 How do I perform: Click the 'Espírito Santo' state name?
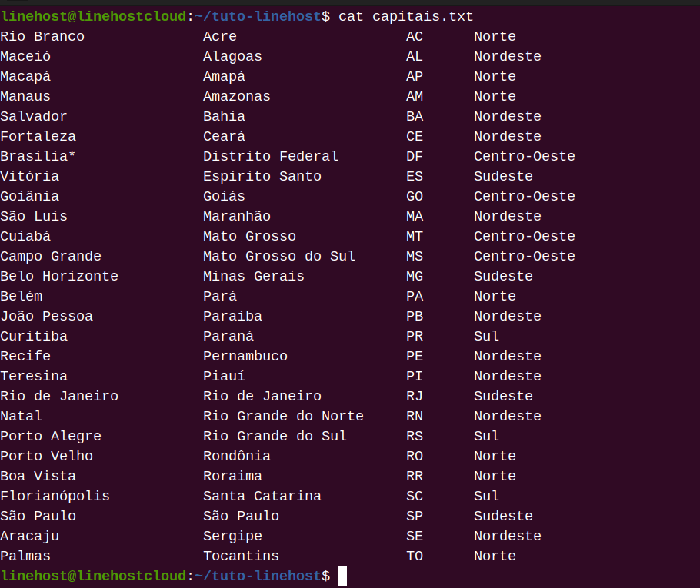pyautogui.click(x=262, y=176)
